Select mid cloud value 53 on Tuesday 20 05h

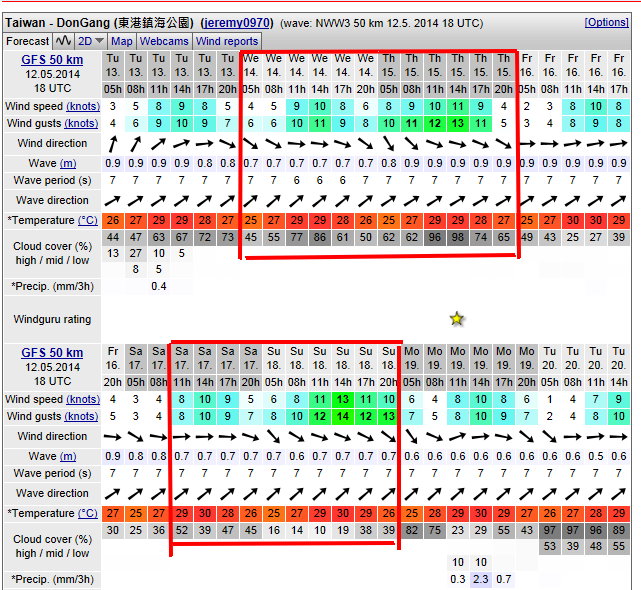(x=549, y=546)
